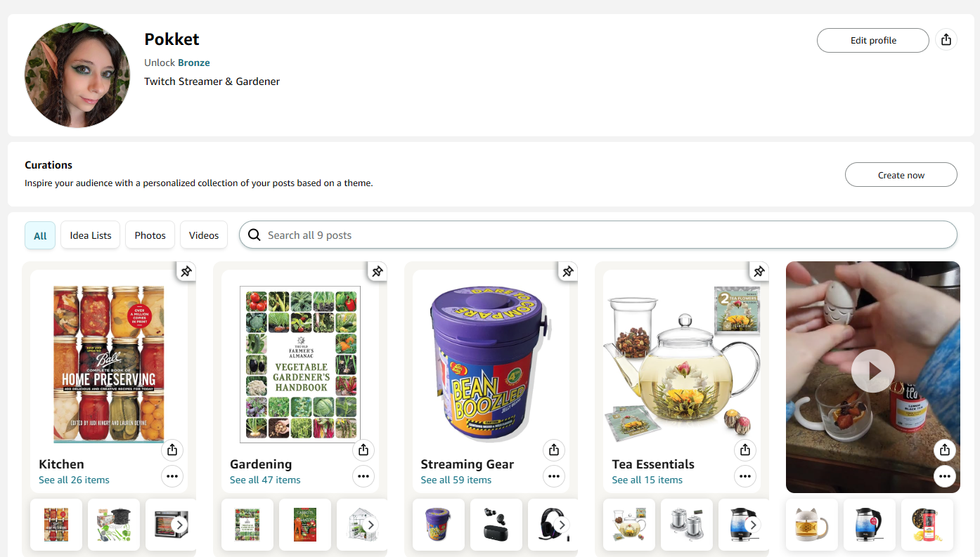
Task: Open the Kitchen list three-dot menu
Action: [x=172, y=476]
